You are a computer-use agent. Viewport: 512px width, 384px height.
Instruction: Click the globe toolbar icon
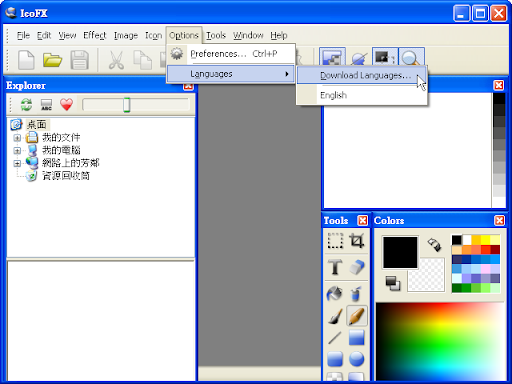click(359, 59)
